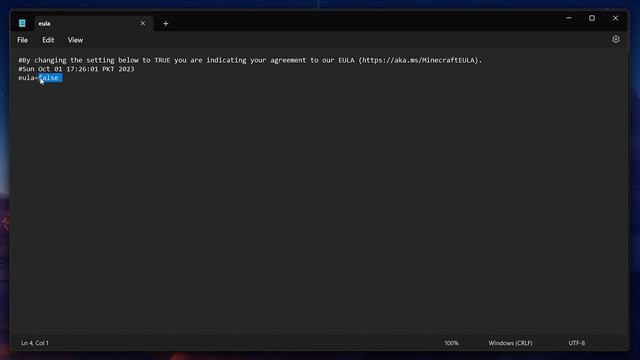Screen dimensions: 640x360
Task: Click the https://aka.ms/MinecraftEULA URL text
Action: (x=419, y=60)
